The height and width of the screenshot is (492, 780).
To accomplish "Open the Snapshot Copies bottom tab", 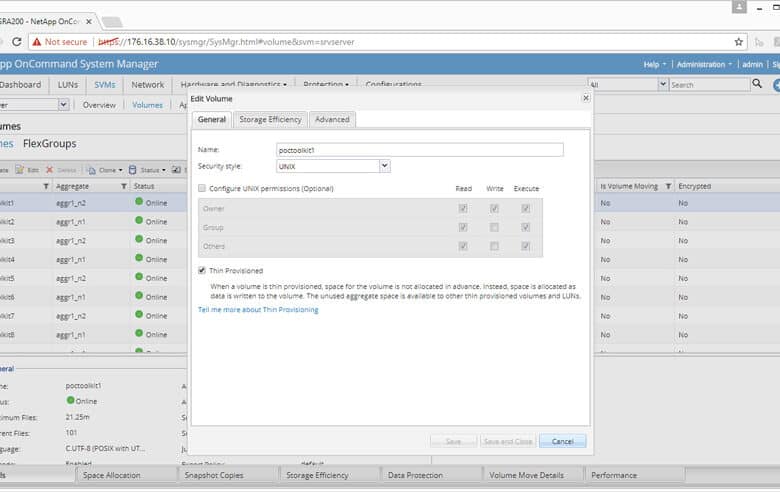I will pos(228,475).
